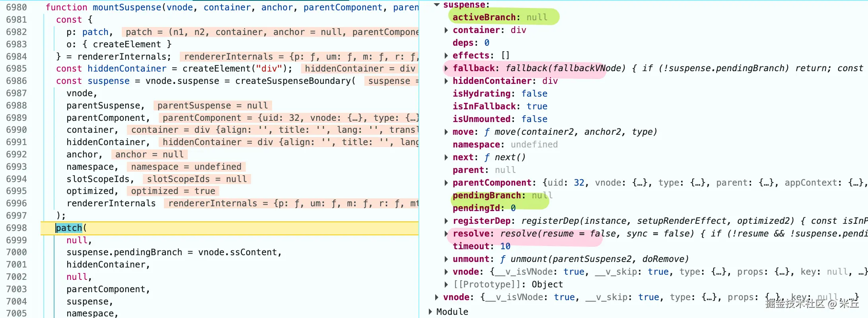Select the isHydrating: false property

click(x=500, y=94)
